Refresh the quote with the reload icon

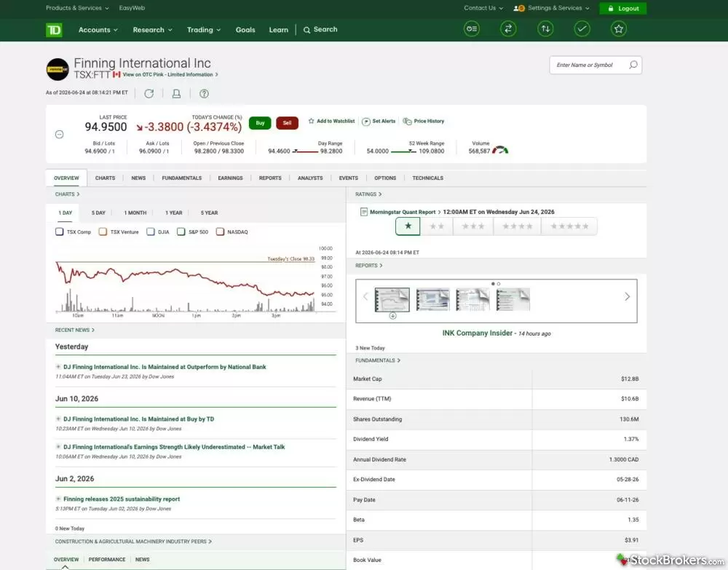pos(149,94)
